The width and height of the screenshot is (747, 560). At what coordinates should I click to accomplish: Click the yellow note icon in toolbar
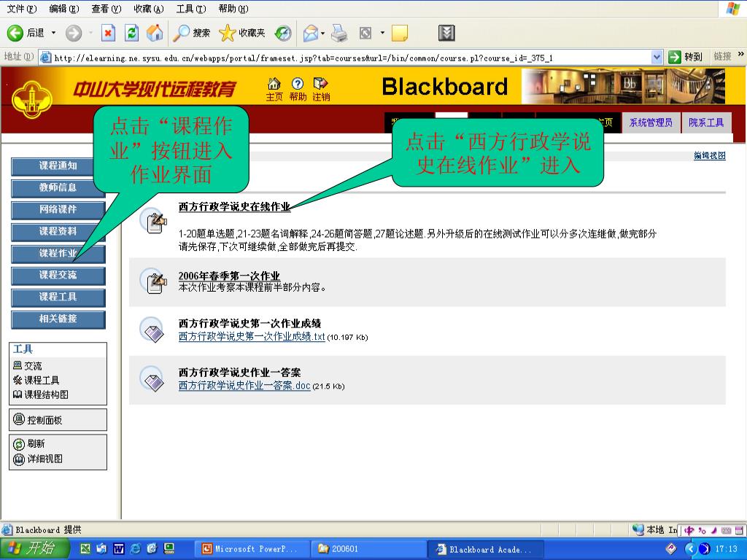(x=399, y=33)
